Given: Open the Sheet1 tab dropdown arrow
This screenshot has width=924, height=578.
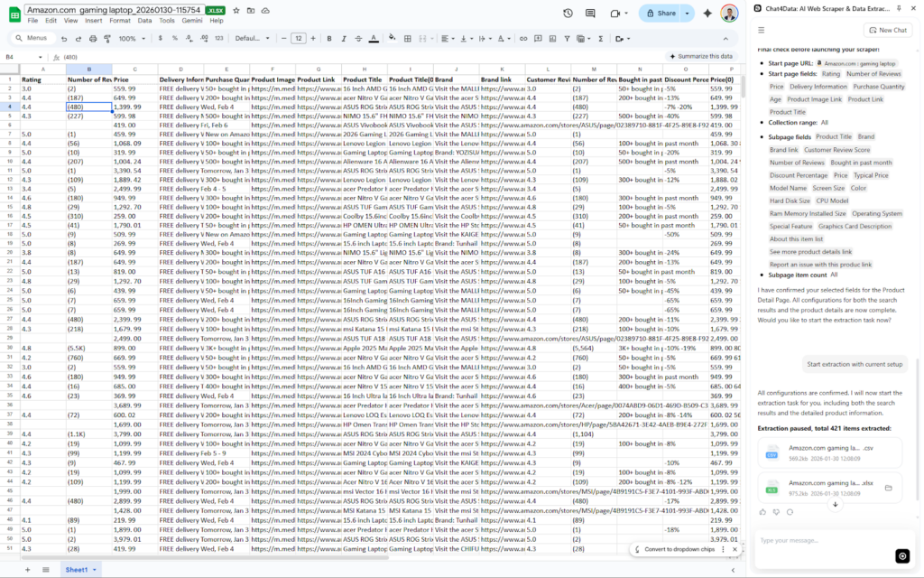Looking at the screenshot, I should click(94, 570).
